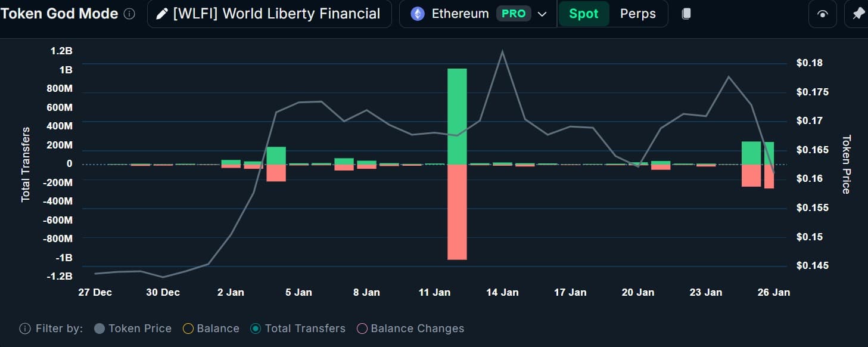This screenshot has width=868, height=347.
Task: Click the copy icon beside the Perps tab
Action: (x=686, y=13)
